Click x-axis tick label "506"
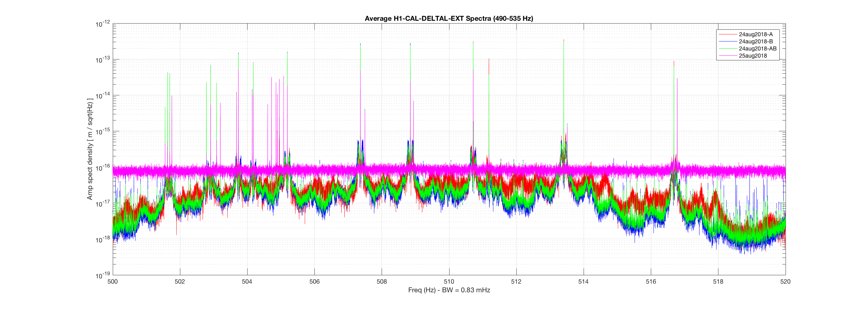The height and width of the screenshot is (309, 868). 314,281
